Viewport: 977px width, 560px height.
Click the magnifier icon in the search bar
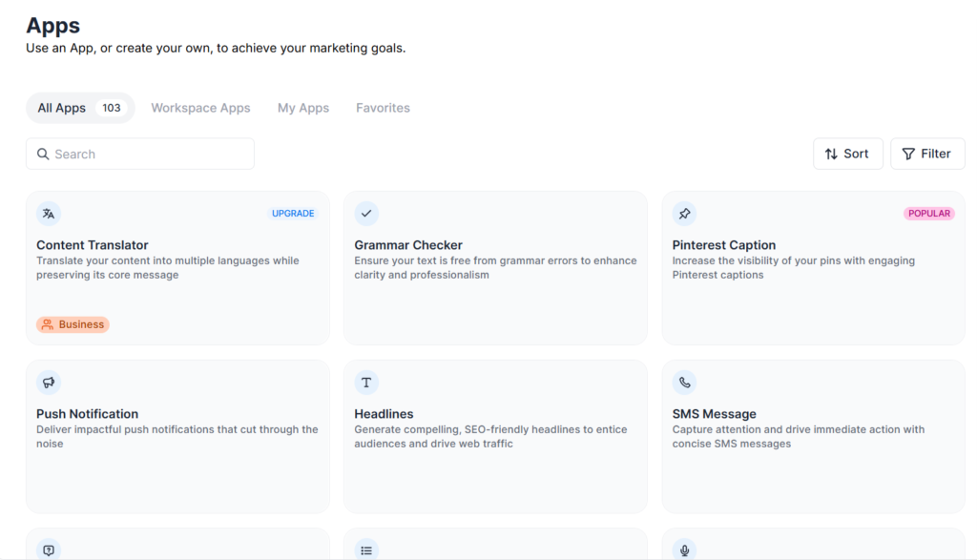[43, 154]
